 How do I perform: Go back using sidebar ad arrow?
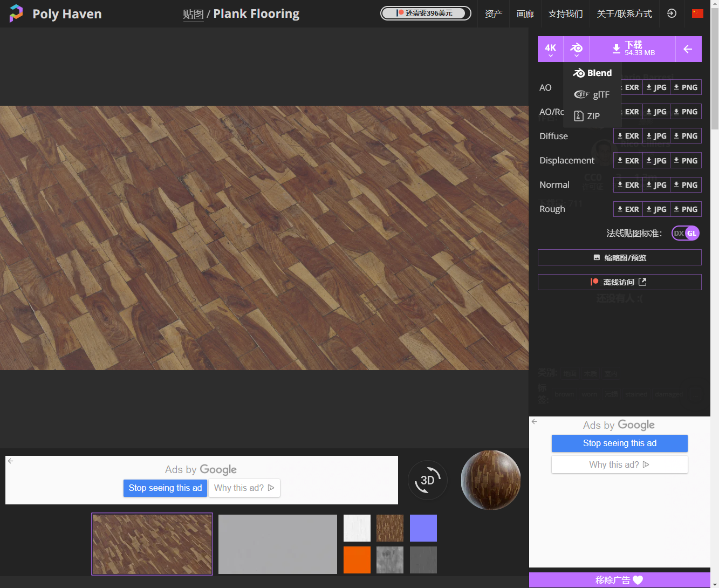coord(535,421)
